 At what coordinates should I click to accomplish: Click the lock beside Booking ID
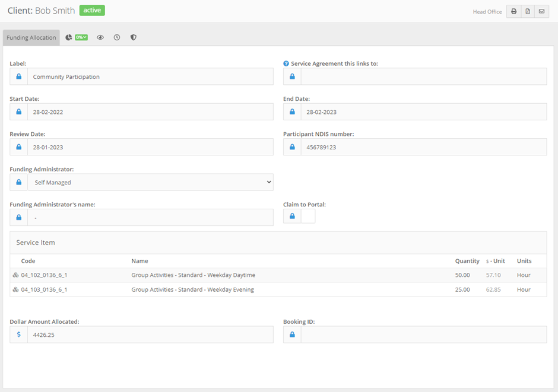click(x=292, y=334)
